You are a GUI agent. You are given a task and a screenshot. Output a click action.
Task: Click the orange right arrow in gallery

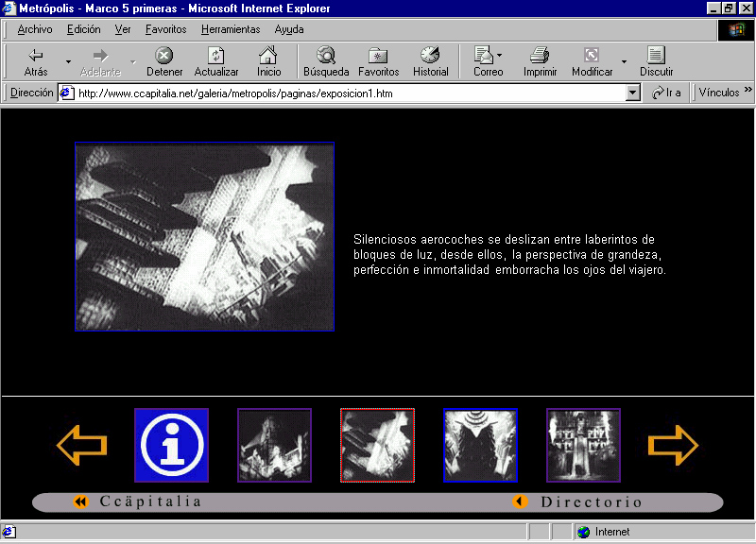click(x=673, y=445)
